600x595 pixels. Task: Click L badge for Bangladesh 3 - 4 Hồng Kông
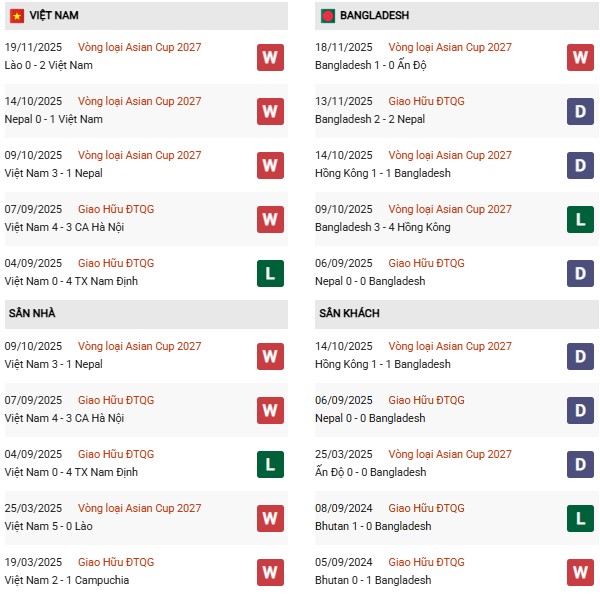(579, 219)
